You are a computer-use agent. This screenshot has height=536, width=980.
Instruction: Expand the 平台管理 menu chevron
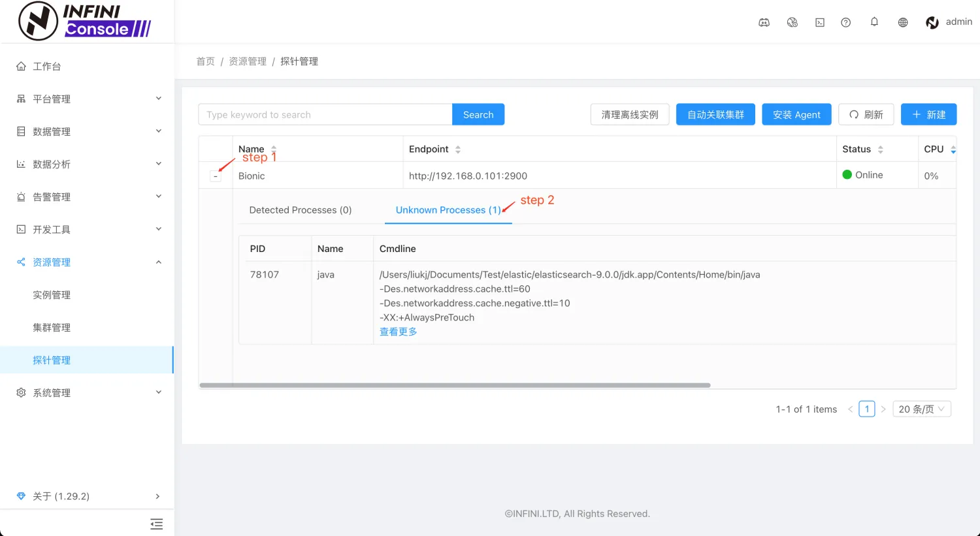159,99
